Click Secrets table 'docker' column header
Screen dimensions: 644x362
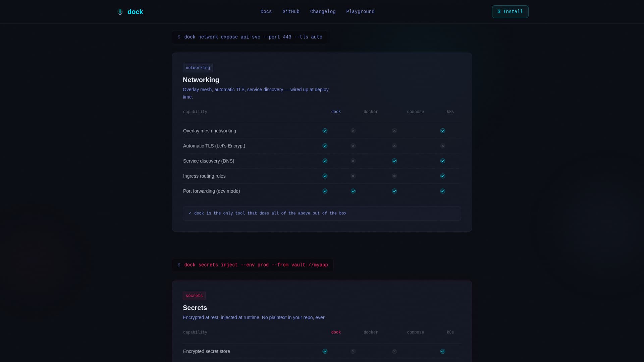[x=371, y=333]
